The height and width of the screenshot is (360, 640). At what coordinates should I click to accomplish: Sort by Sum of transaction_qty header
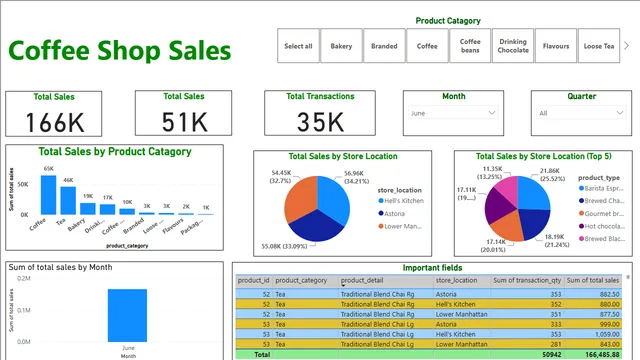pos(527,280)
